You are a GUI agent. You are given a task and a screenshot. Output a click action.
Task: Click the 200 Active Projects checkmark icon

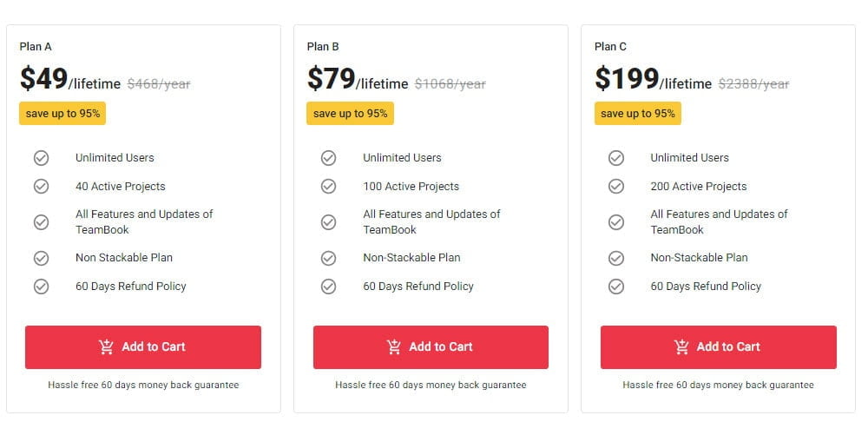click(615, 187)
